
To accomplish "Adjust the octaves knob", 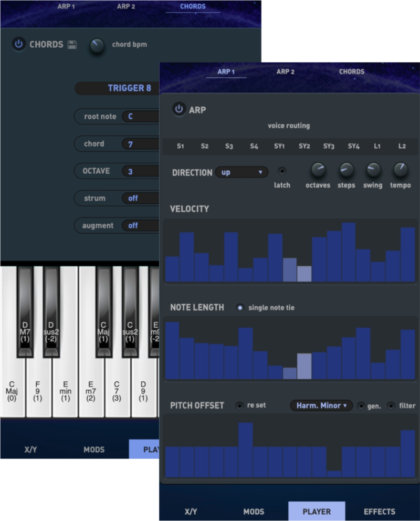I will pyautogui.click(x=318, y=170).
